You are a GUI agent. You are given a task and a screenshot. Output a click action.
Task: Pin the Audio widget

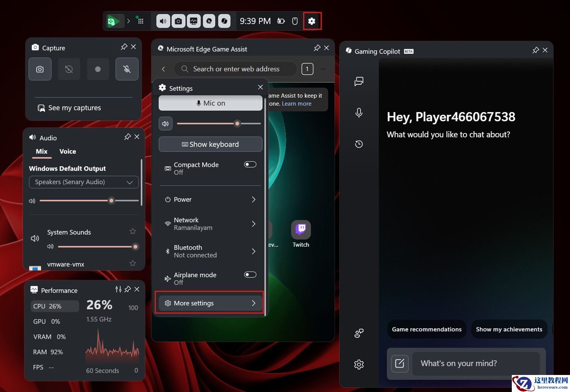click(127, 137)
